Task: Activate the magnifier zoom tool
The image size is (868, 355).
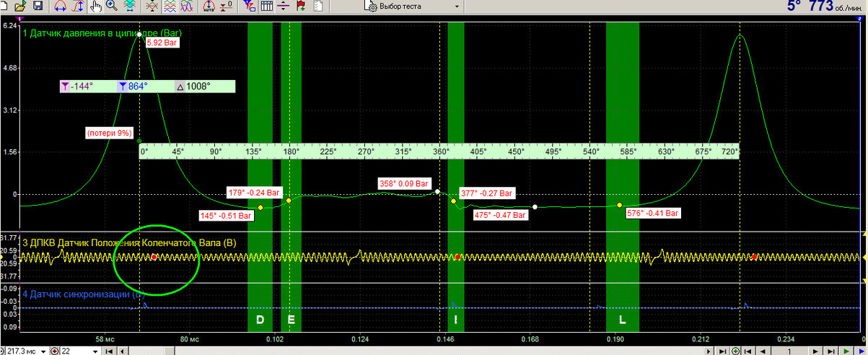Action: click(x=112, y=6)
